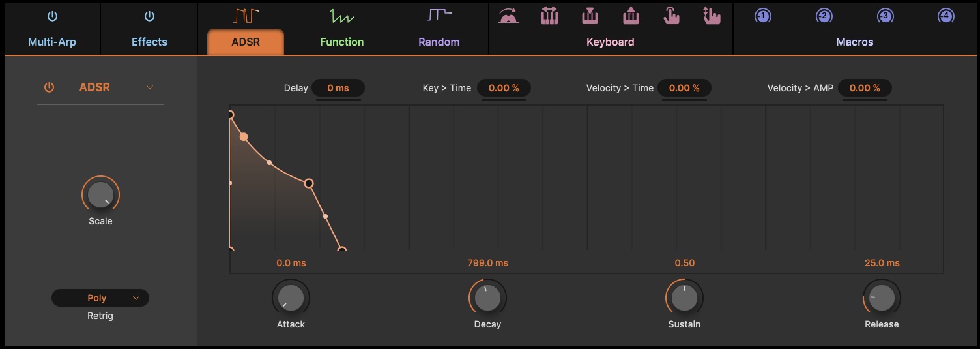The width and height of the screenshot is (980, 349).
Task: Click the finger slide up-down icon
Action: [x=712, y=15]
